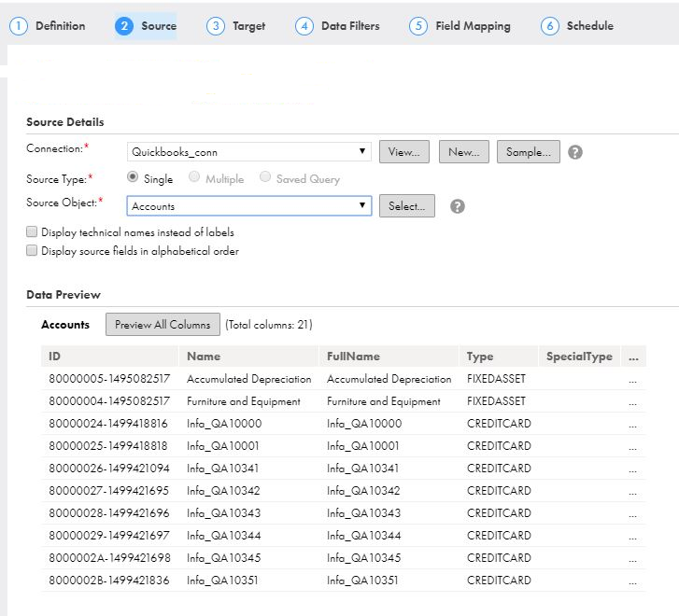Click the step 4 circle icon
Image resolution: width=679 pixels, height=616 pixels.
click(304, 26)
